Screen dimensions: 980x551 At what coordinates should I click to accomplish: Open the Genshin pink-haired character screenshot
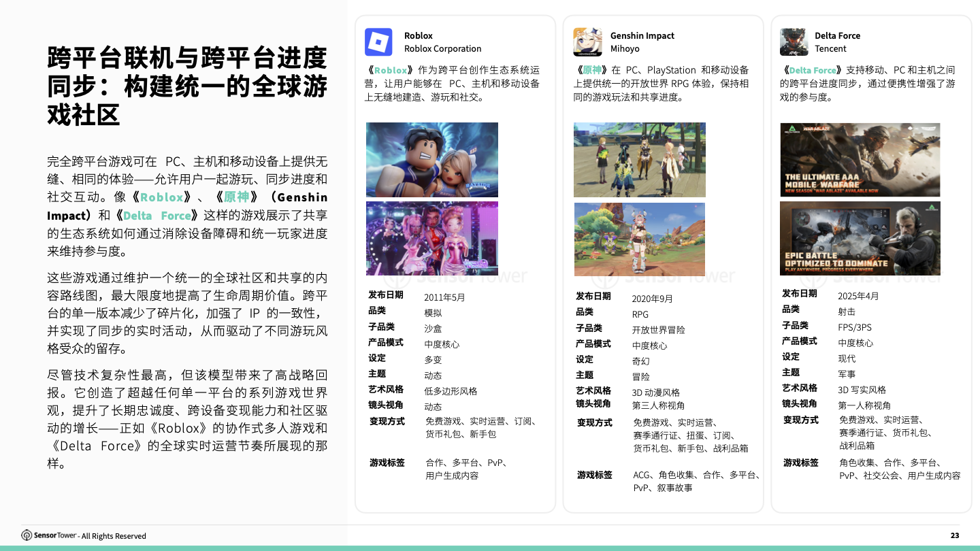[640, 239]
